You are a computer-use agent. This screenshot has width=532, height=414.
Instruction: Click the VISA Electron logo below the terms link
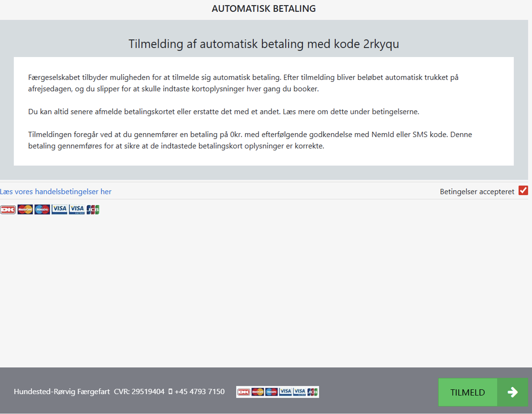(77, 210)
